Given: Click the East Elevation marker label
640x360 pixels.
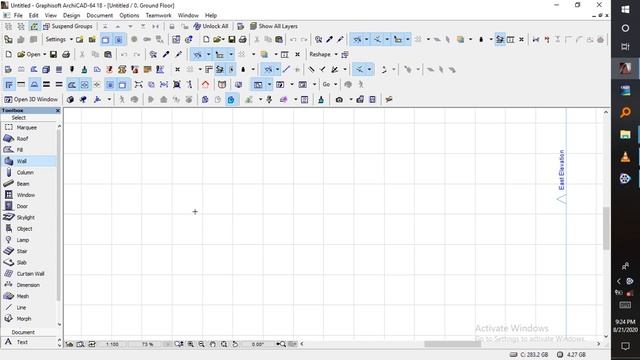Looking at the screenshot, I should click(562, 170).
